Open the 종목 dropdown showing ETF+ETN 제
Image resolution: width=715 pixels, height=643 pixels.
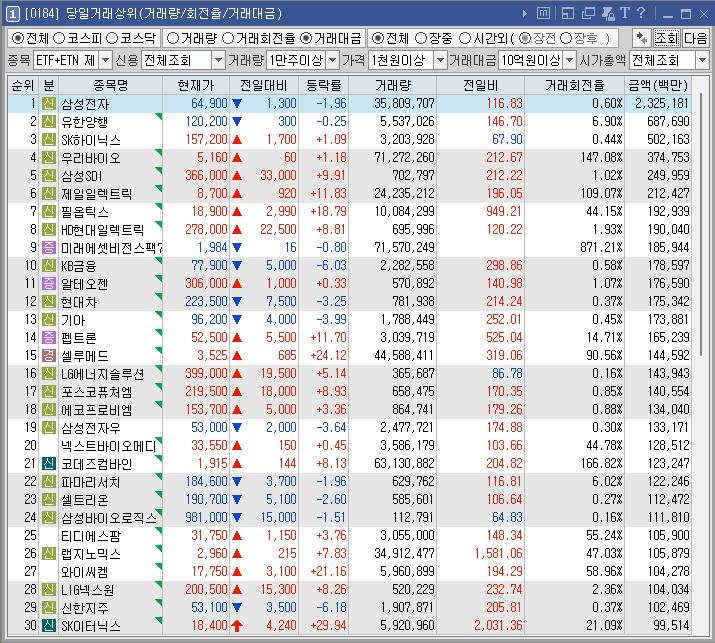pyautogui.click(x=73, y=60)
